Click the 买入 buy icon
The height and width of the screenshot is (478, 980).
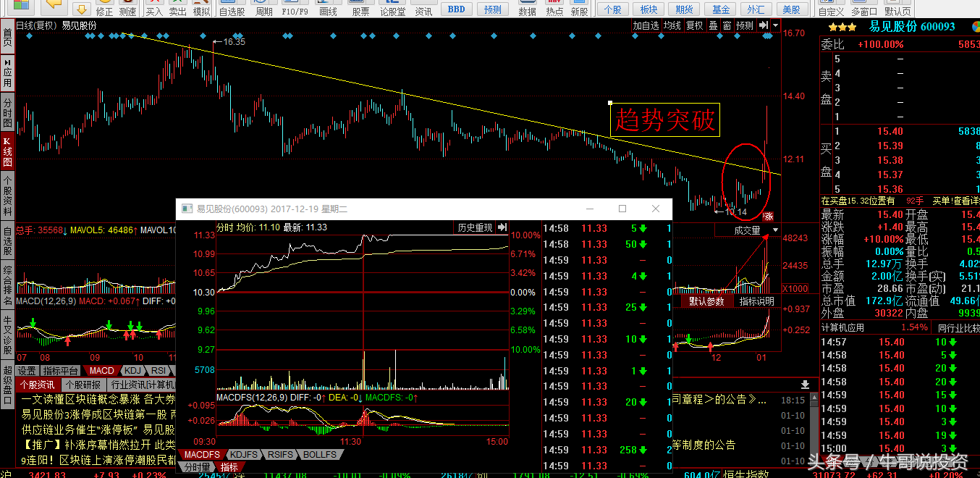click(154, 9)
